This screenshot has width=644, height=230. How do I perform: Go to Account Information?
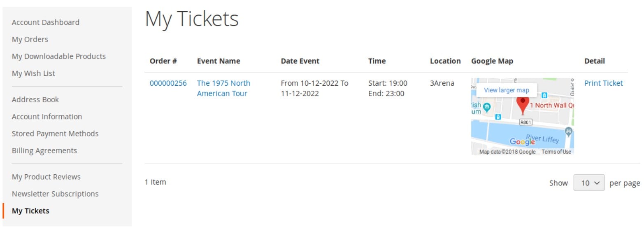47,117
